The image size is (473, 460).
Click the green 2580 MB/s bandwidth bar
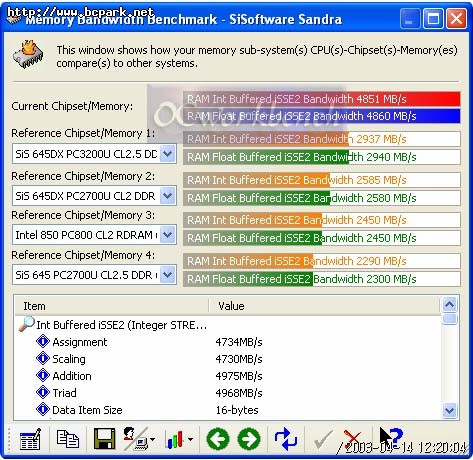tap(322, 198)
